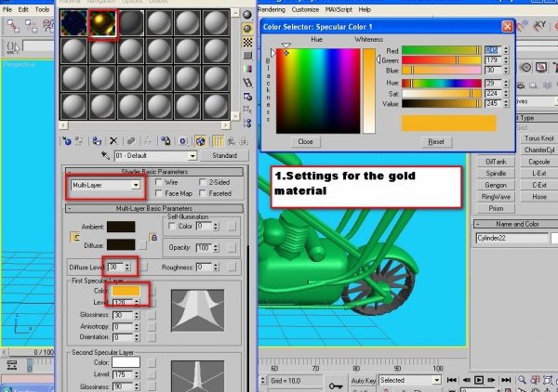Click the Sample Type sphere icon
Image resolution: width=558 pixels, height=392 pixels.
point(247,15)
